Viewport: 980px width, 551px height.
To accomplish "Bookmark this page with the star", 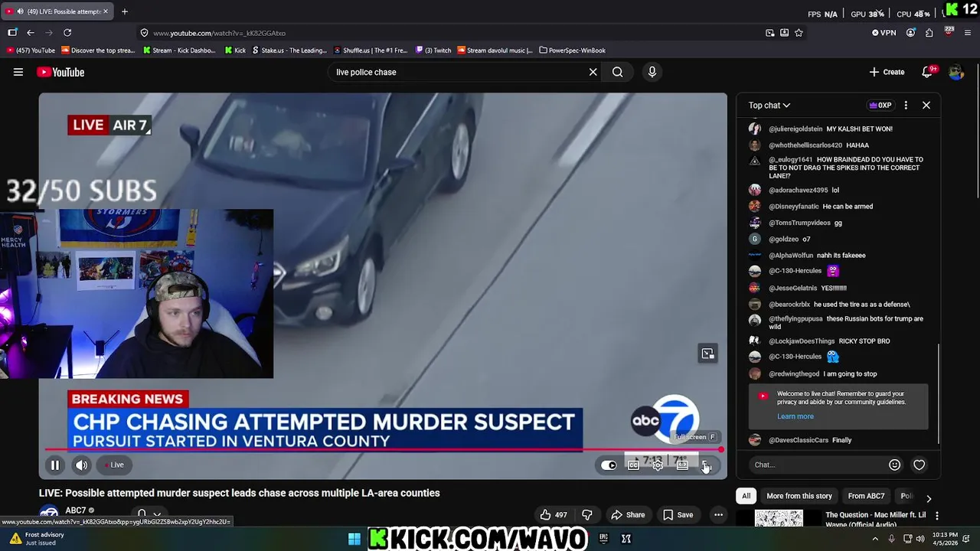I will [x=799, y=33].
